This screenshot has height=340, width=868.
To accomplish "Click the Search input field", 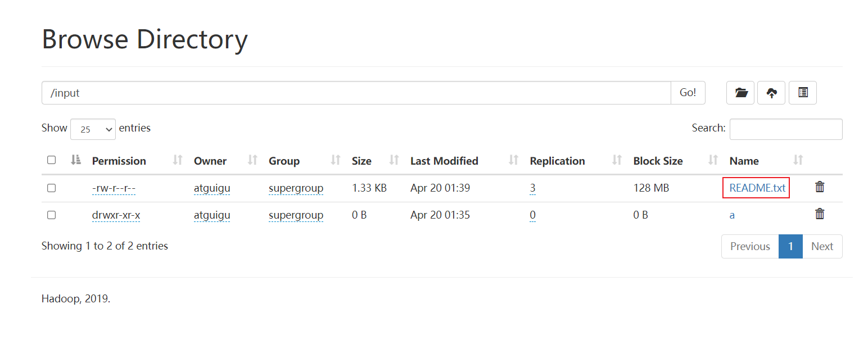I will (x=786, y=129).
